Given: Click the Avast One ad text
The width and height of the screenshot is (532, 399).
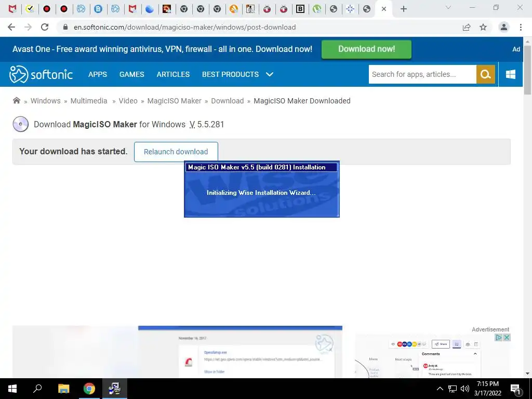Looking at the screenshot, I should click(x=162, y=49).
